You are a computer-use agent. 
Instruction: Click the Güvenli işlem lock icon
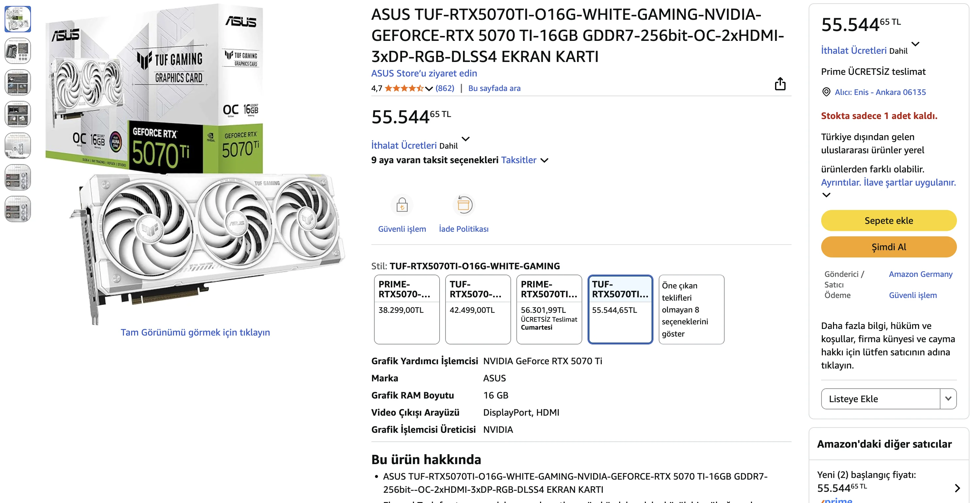pos(402,205)
